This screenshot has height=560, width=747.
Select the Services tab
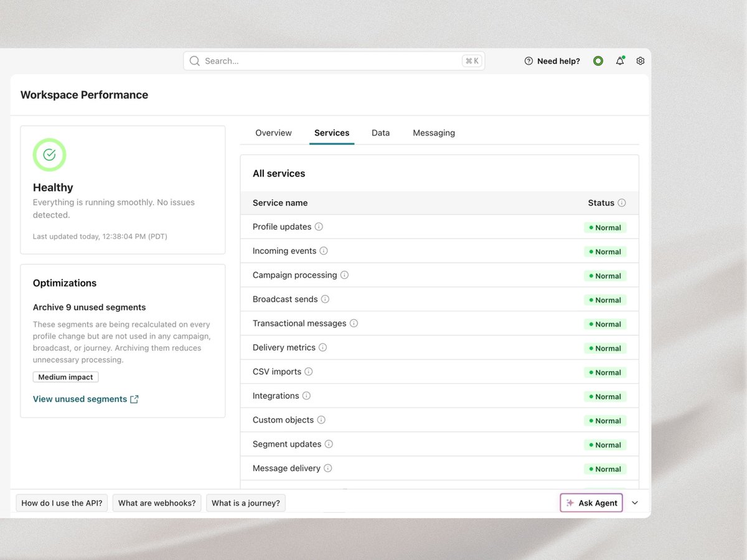pyautogui.click(x=332, y=133)
